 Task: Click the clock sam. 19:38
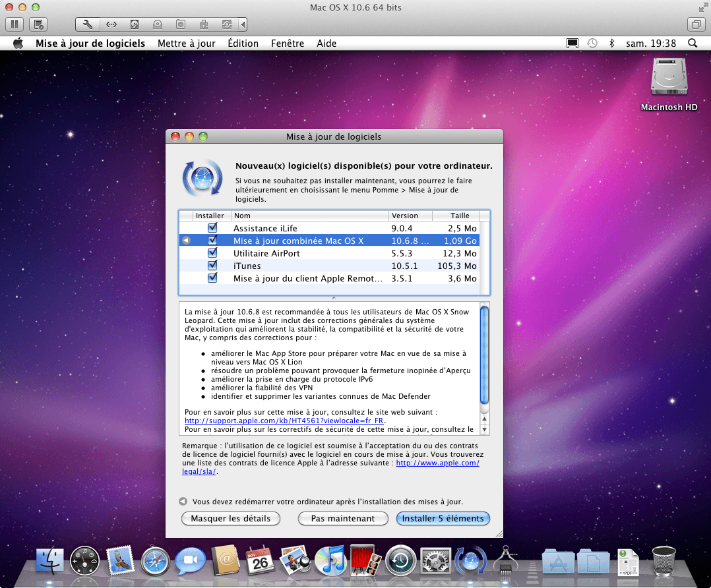[x=651, y=44]
